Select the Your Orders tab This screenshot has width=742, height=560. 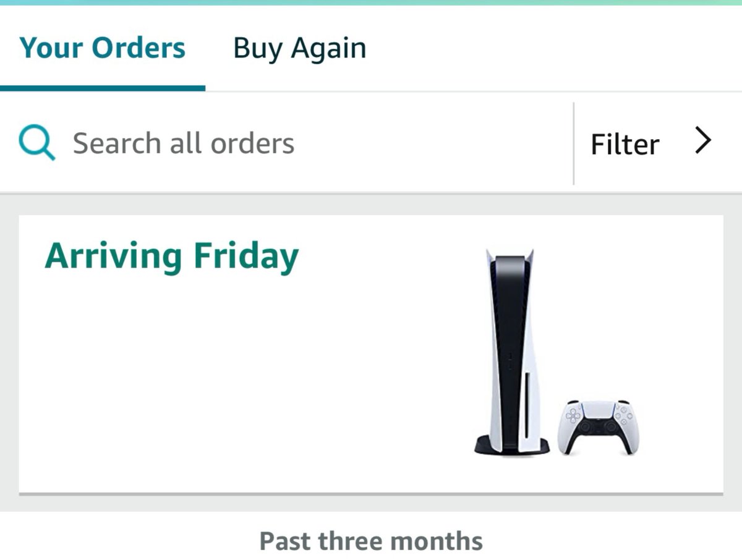point(102,48)
